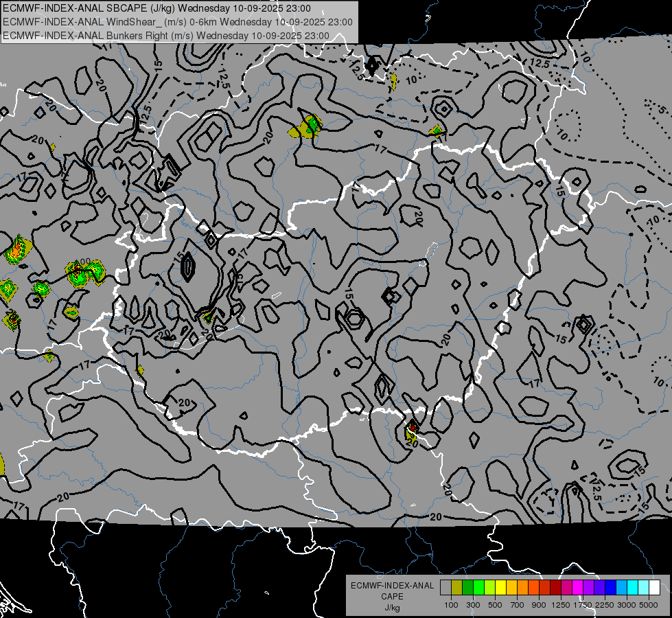The width and height of the screenshot is (672, 618).
Task: Click the Bunkers Right (m/s) title line
Action: (x=166, y=36)
